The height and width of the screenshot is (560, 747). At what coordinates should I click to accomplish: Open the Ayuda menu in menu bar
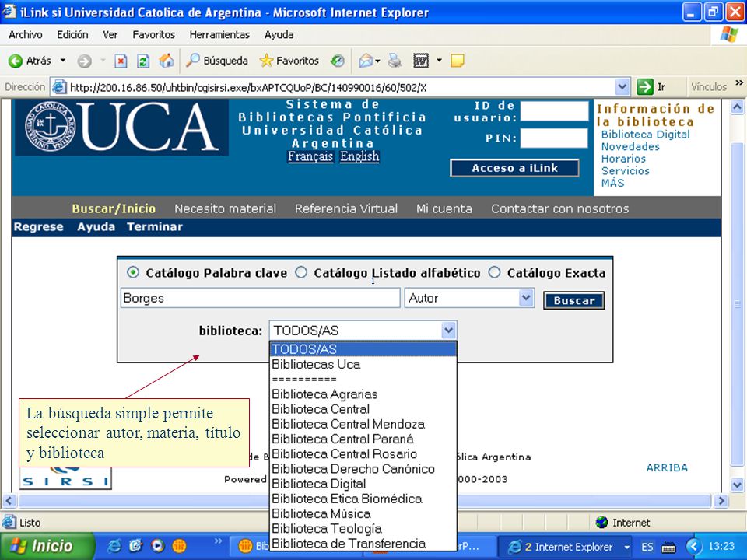click(x=279, y=35)
